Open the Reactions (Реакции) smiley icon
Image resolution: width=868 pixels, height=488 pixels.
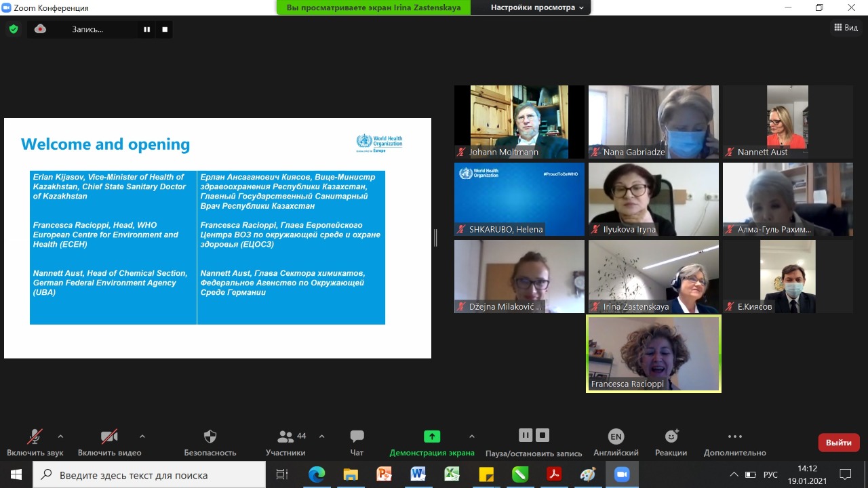[671, 437]
